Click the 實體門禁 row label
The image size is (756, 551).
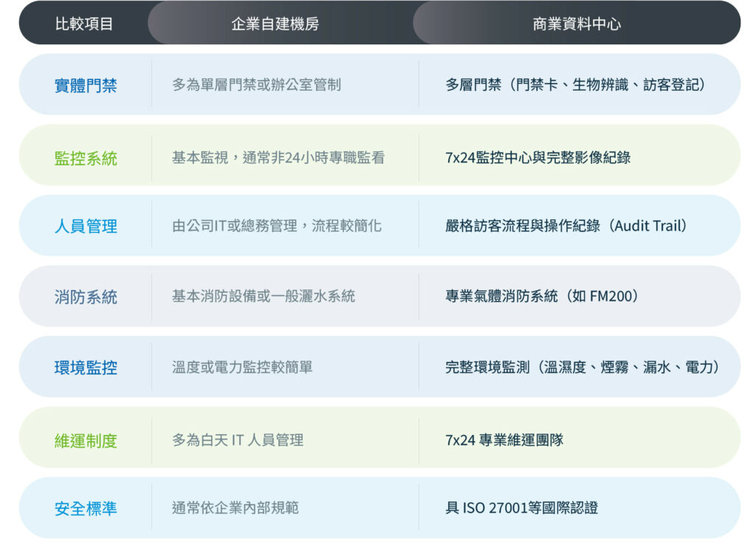pos(86,86)
